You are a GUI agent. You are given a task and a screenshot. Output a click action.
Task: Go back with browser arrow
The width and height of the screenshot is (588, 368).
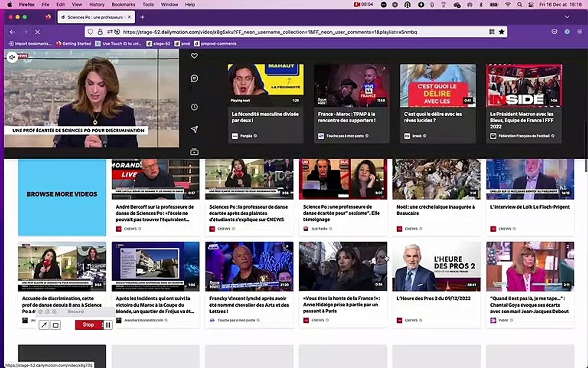click(12, 32)
